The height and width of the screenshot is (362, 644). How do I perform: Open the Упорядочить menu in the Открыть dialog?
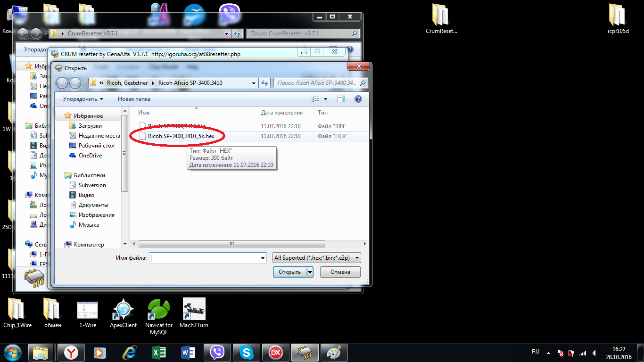(x=83, y=99)
